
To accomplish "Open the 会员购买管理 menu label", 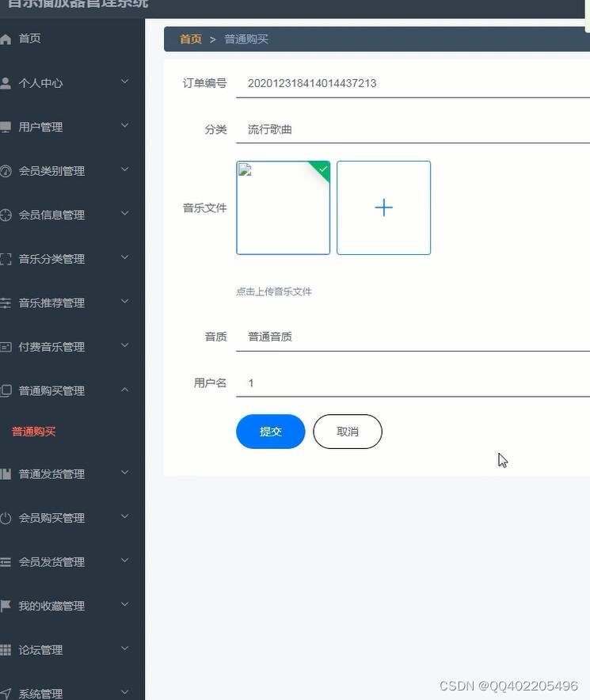I will click(x=51, y=519).
